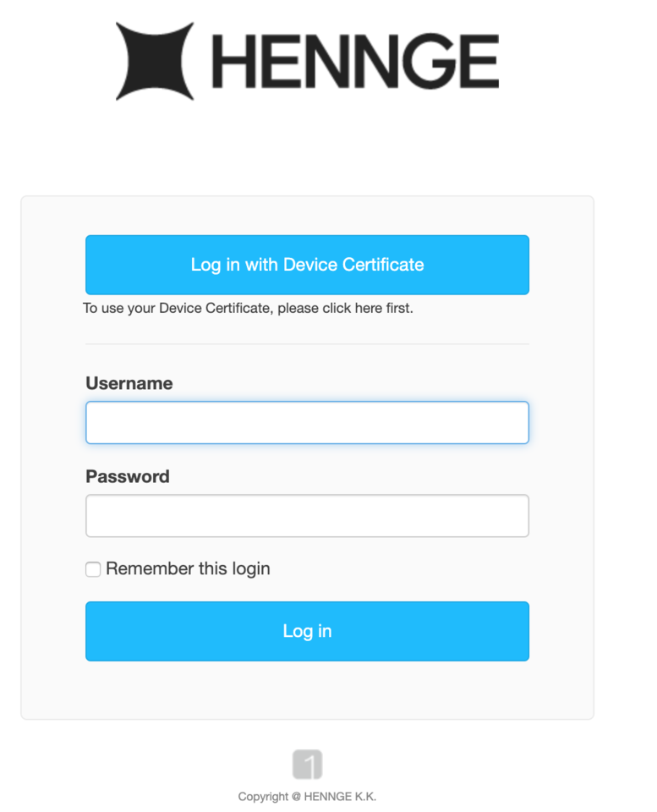Click the gray number 1 footer icon

point(307,765)
